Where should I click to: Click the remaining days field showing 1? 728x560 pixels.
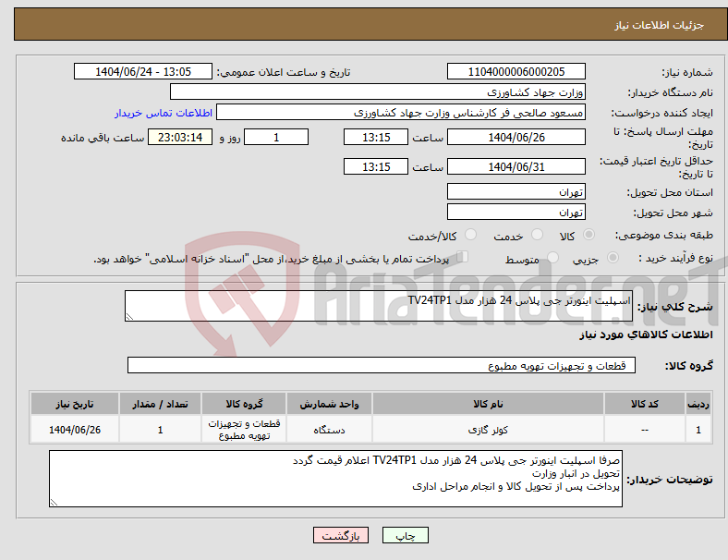[276, 138]
